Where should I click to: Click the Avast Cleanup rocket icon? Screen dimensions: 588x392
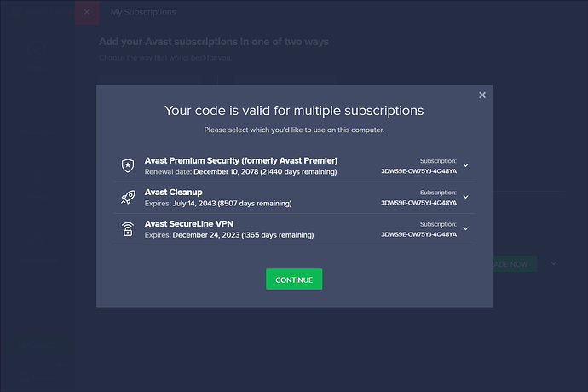(x=128, y=198)
